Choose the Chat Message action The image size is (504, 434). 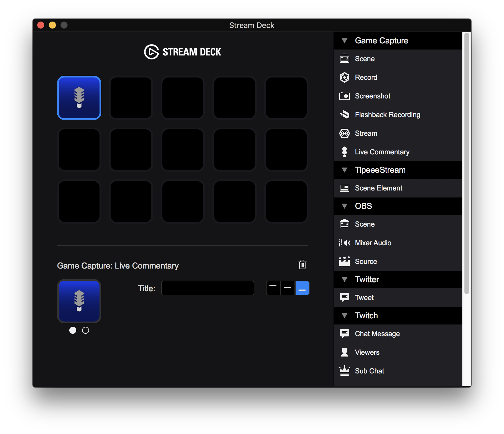coord(377,334)
